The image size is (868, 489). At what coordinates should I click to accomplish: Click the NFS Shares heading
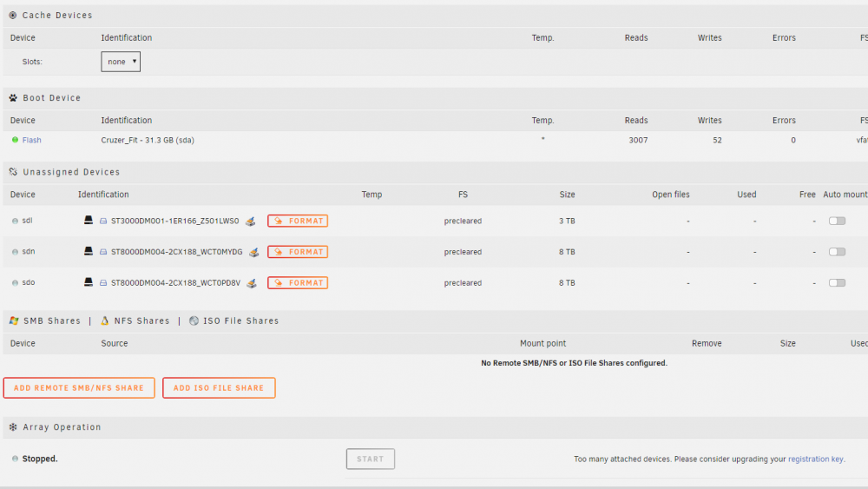pyautogui.click(x=141, y=321)
